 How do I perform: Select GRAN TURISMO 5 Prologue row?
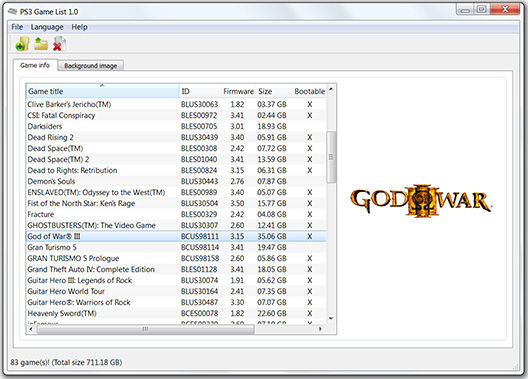[176, 259]
